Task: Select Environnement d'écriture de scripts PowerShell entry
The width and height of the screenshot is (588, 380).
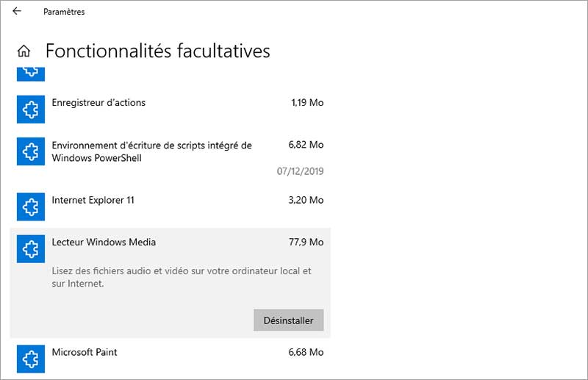Action: (x=152, y=151)
